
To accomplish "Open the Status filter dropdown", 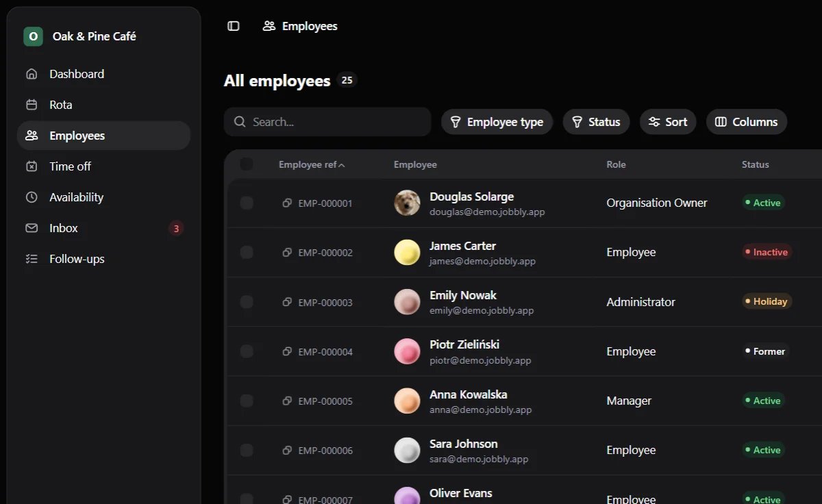I will coord(596,122).
